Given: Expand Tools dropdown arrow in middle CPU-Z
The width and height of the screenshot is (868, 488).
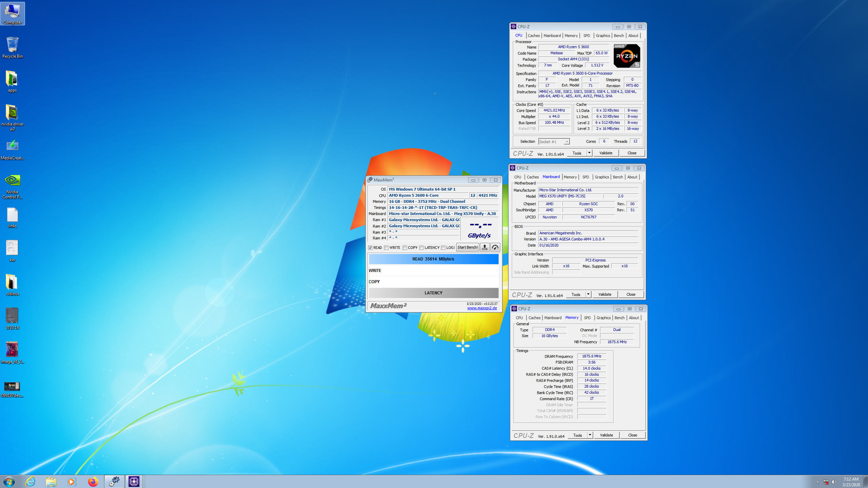Looking at the screenshot, I should 588,294.
